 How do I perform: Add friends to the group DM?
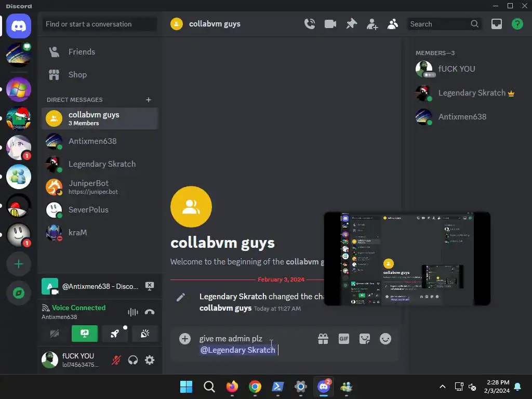(x=372, y=24)
